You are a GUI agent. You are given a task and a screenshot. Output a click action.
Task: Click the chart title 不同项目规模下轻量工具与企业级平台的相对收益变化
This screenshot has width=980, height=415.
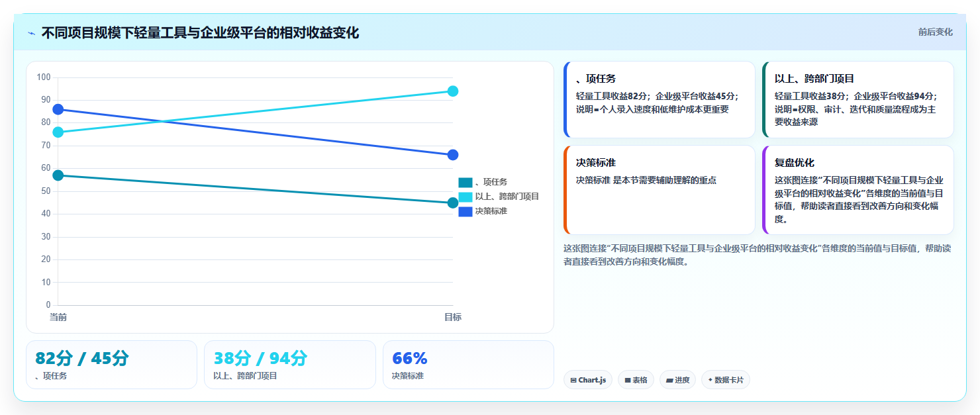point(201,33)
